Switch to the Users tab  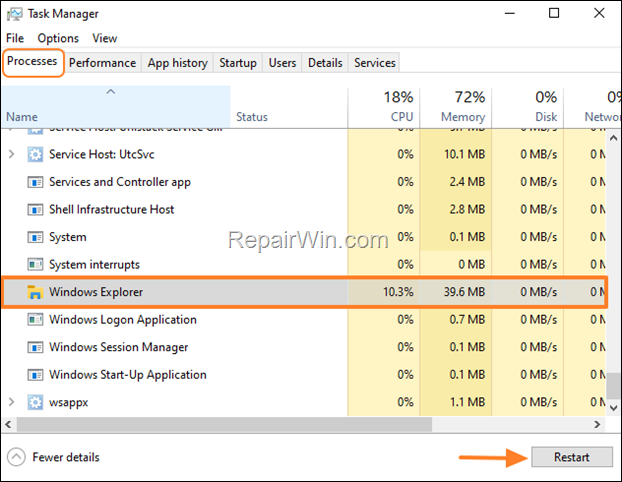click(x=282, y=63)
